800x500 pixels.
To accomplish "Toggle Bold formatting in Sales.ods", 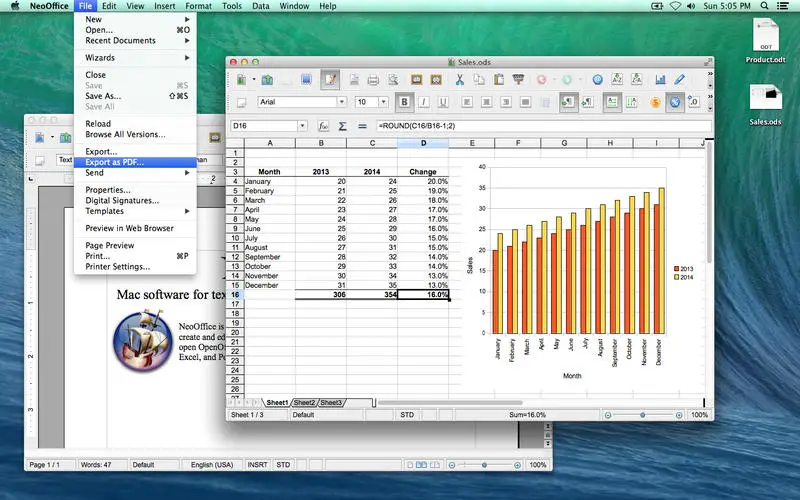I will pyautogui.click(x=404, y=102).
